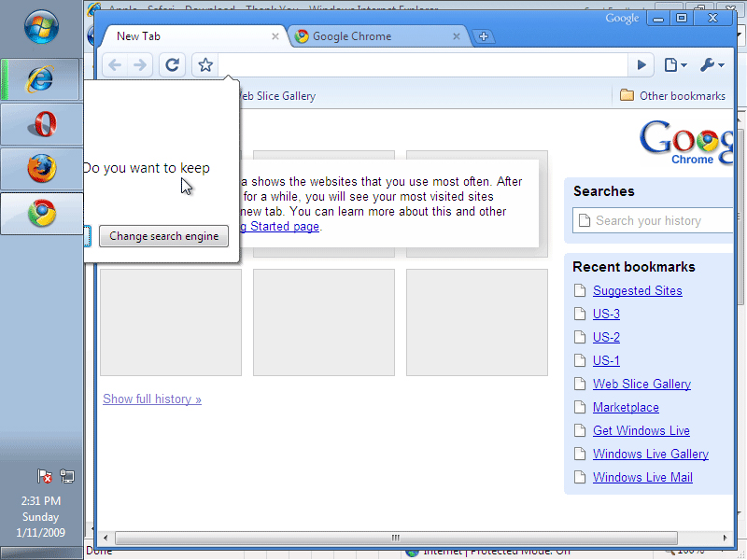Open the Windows Start orb
Viewport: 747px width, 560px height.
click(41, 25)
